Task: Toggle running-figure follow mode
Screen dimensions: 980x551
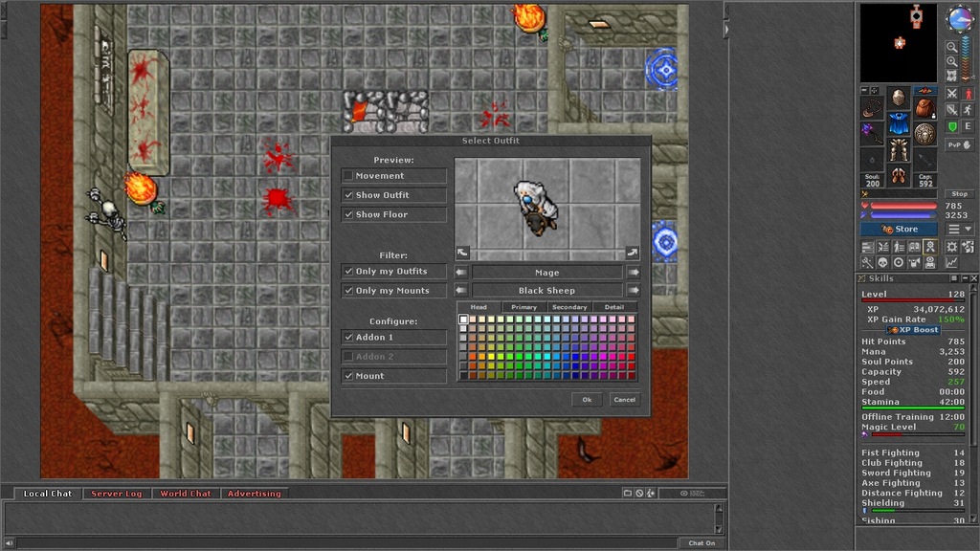Action: (969, 110)
